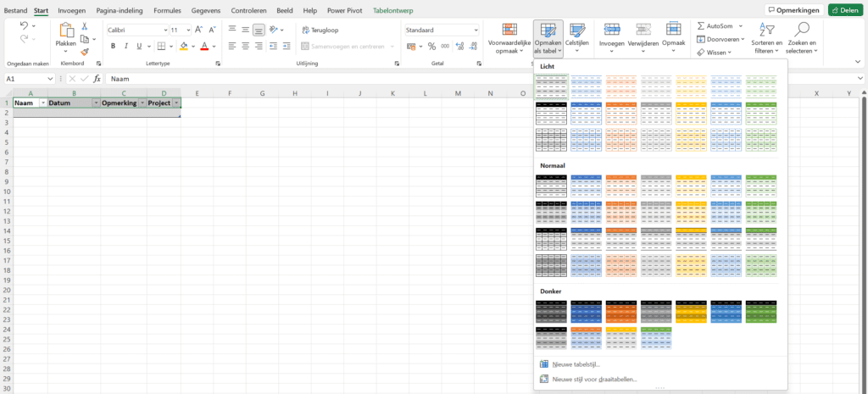Toggle Terugloop text wrapping

coord(320,30)
